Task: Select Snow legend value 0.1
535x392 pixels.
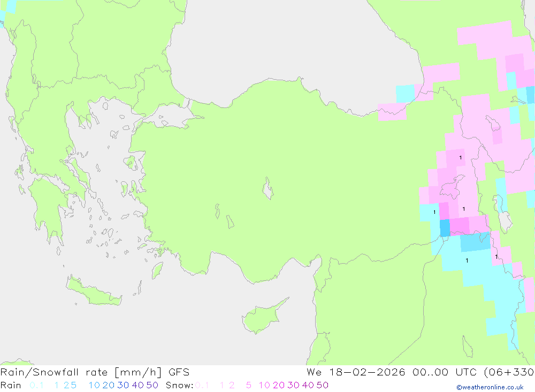Action: [202, 385]
